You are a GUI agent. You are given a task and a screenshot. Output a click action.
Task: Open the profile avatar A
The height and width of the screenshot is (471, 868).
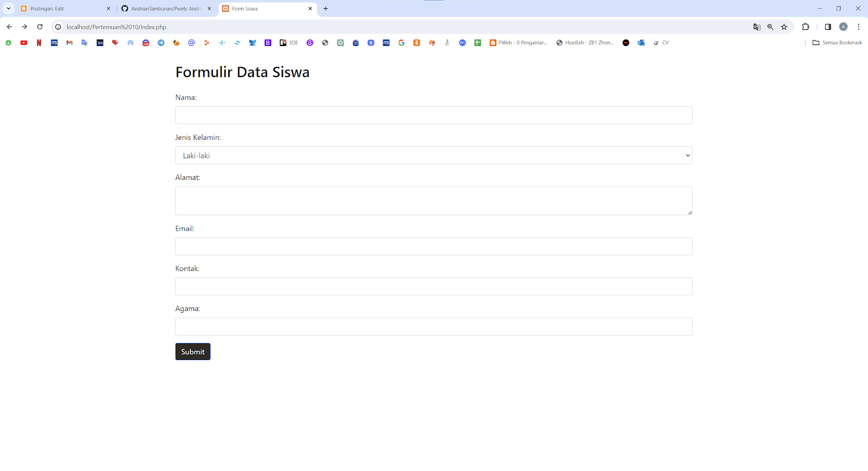click(844, 27)
